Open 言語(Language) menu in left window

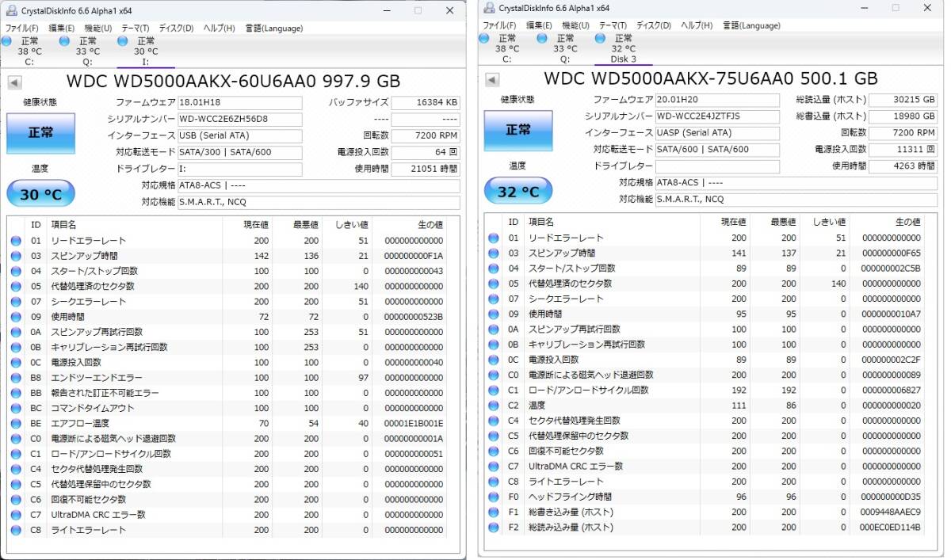[272, 29]
